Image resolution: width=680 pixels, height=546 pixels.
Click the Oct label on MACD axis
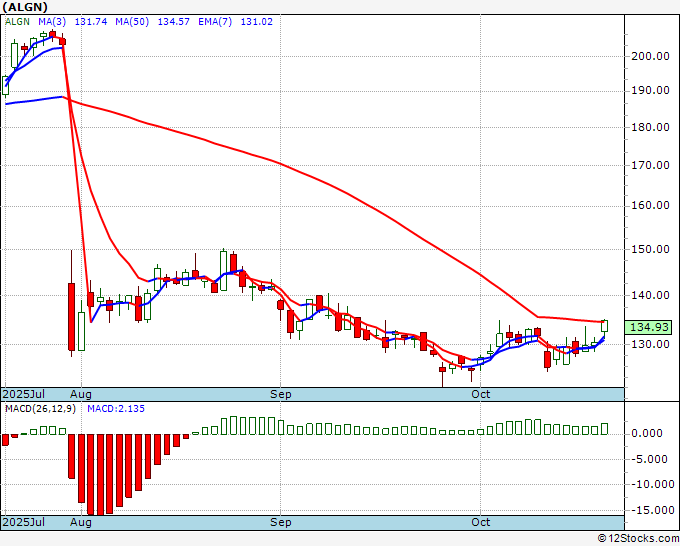click(481, 522)
